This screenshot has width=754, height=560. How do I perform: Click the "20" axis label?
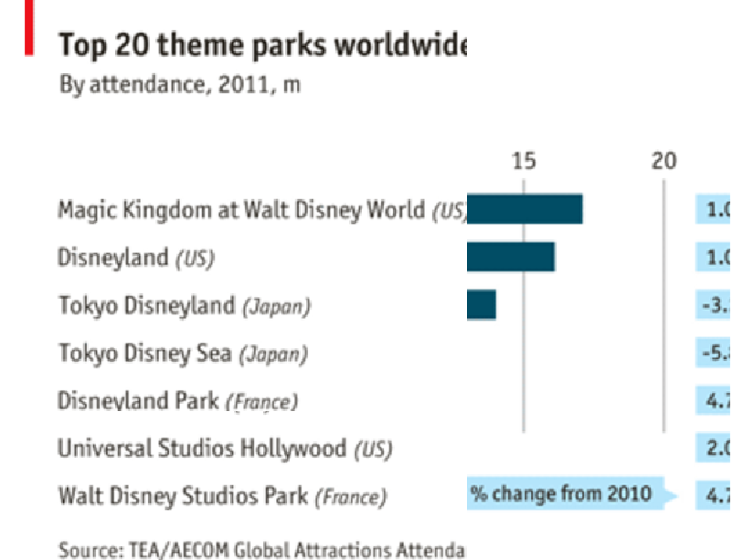[x=664, y=161]
